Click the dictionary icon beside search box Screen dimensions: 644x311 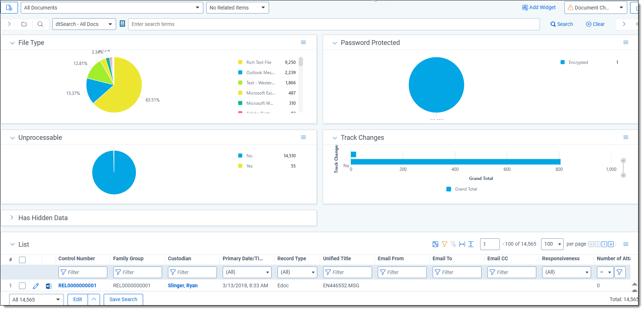click(x=122, y=24)
